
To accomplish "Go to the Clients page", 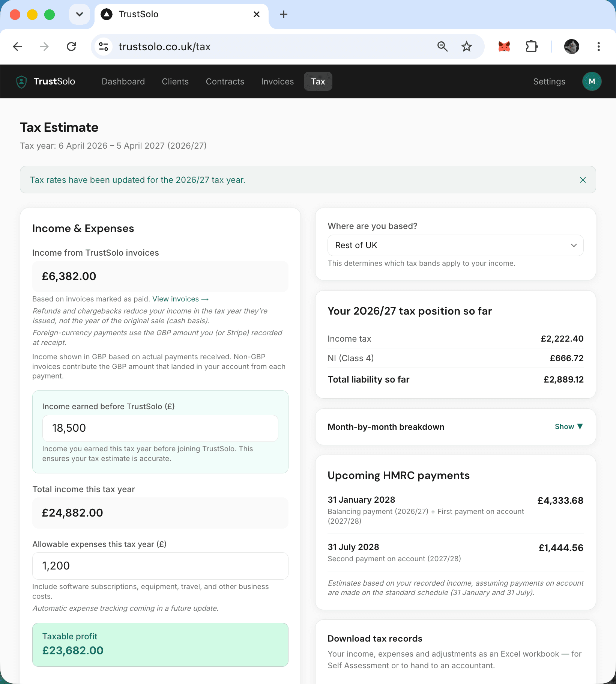I will (x=175, y=81).
